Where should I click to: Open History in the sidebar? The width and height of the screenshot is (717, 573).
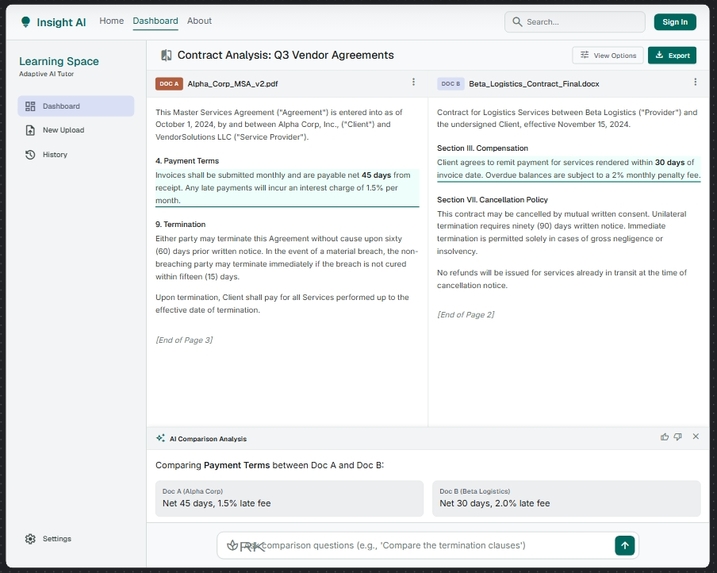coord(76,155)
